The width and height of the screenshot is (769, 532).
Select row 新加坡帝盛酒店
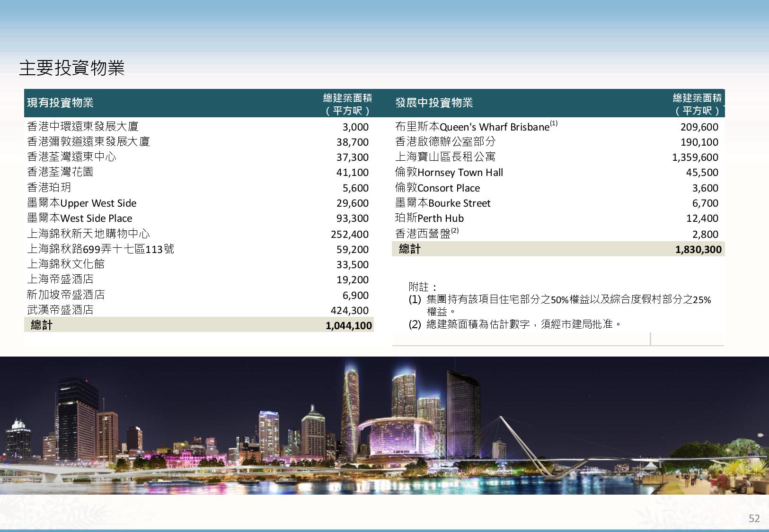click(199, 295)
